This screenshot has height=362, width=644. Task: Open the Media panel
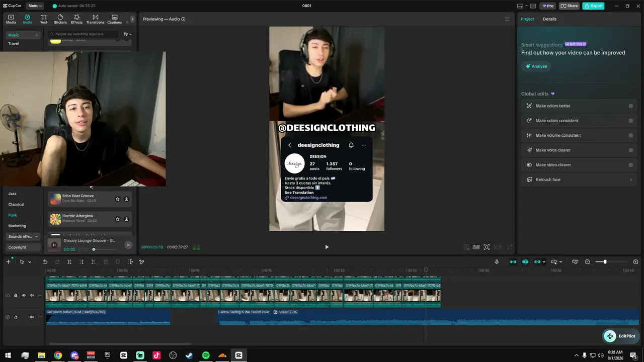[x=11, y=19]
